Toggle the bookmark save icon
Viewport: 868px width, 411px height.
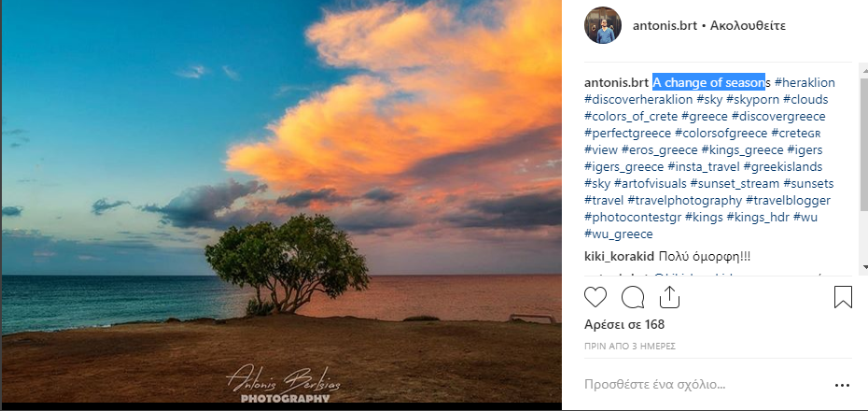point(843,297)
